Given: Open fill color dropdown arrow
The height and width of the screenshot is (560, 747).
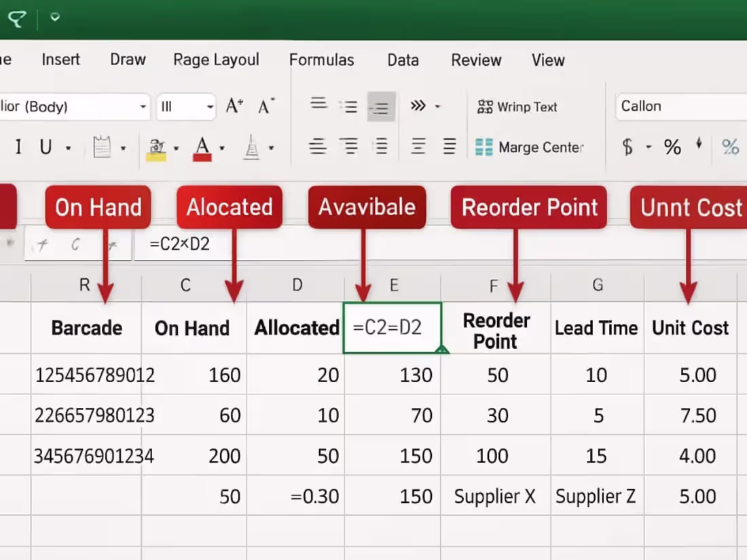Looking at the screenshot, I should click(177, 148).
